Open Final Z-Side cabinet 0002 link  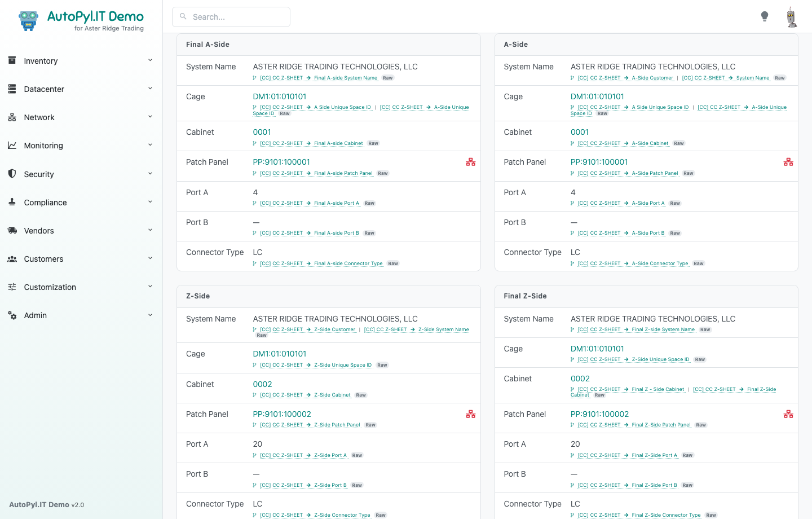[580, 379]
